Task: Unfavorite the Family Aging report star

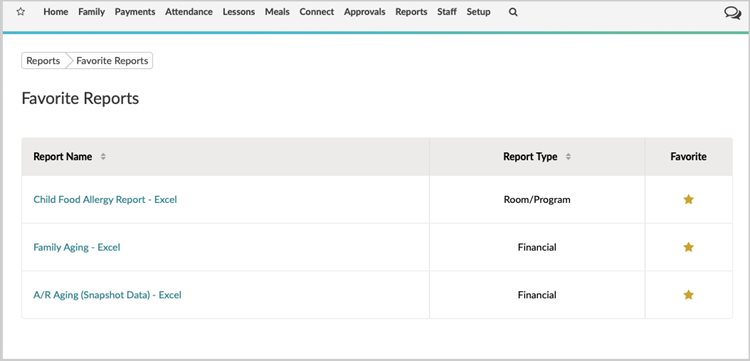Action: [x=688, y=247]
